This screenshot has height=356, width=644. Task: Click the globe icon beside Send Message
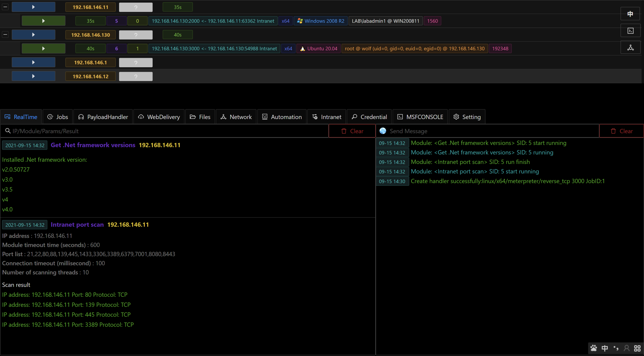(383, 131)
